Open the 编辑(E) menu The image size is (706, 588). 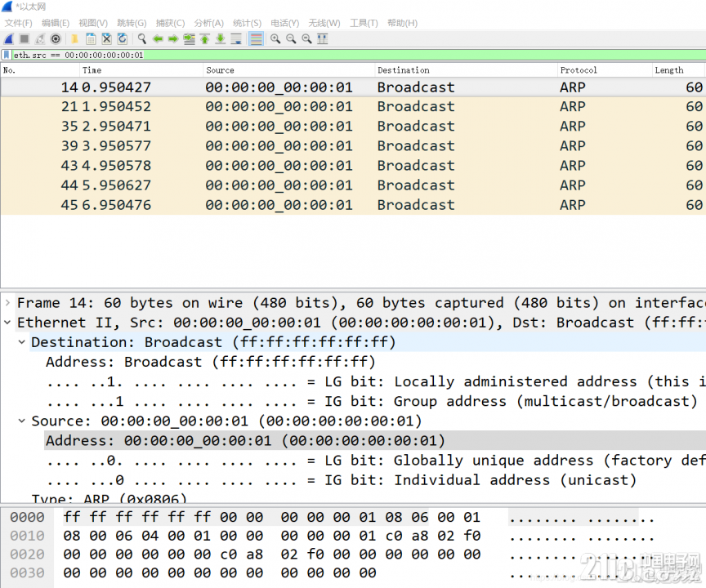[56, 23]
